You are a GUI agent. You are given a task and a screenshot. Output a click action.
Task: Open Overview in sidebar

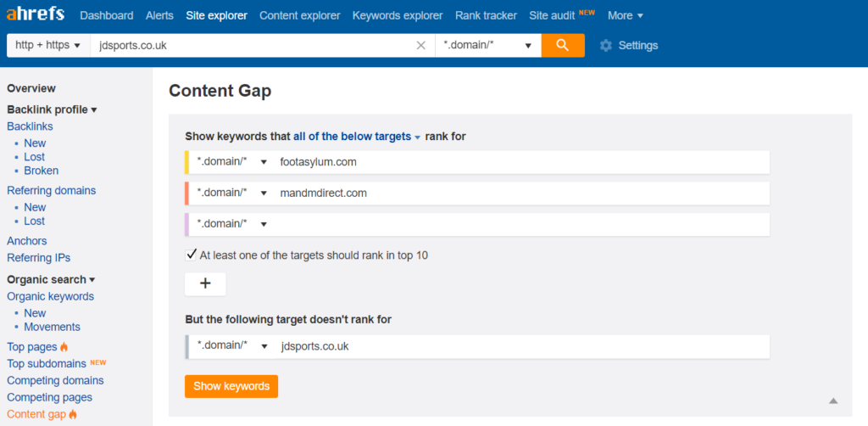tap(31, 88)
